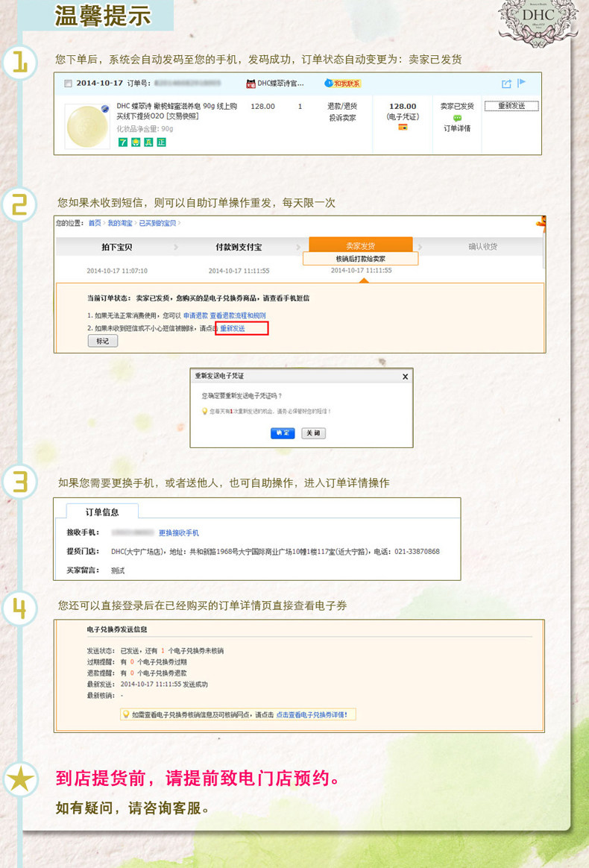Click the 买家留言 value 测试

pos(118,570)
